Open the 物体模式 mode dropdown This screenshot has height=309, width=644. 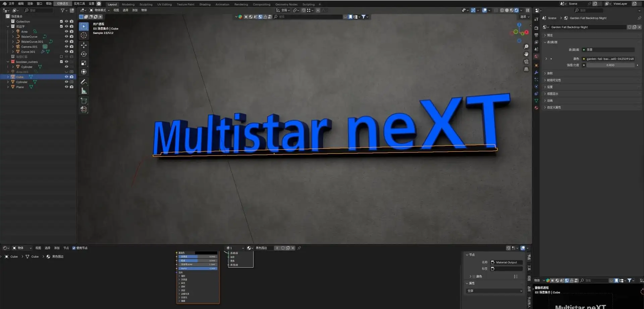tap(100, 10)
